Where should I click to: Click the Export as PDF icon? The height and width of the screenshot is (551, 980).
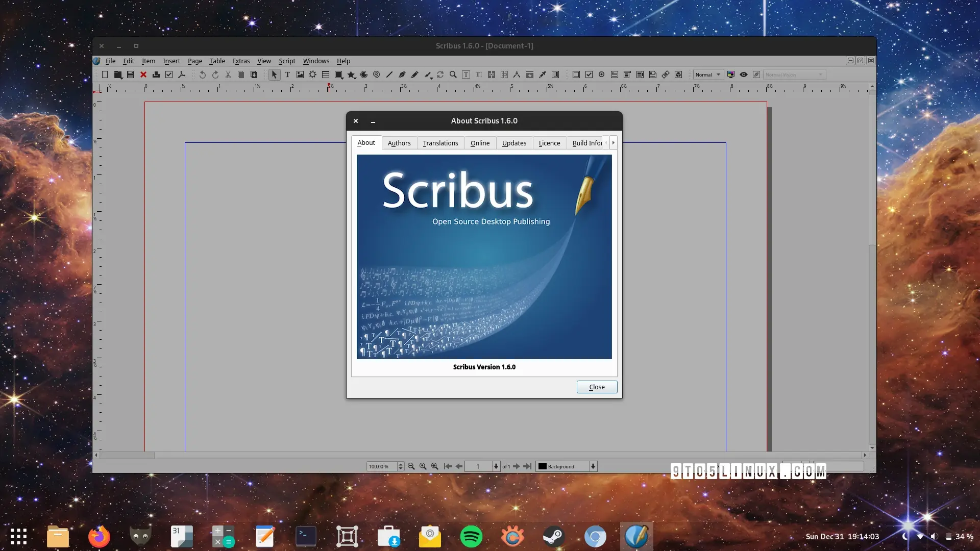click(x=182, y=74)
